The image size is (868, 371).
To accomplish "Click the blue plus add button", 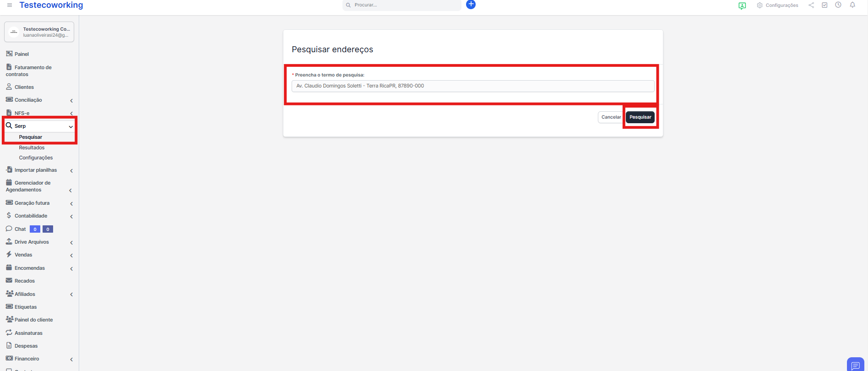I will pos(471,5).
